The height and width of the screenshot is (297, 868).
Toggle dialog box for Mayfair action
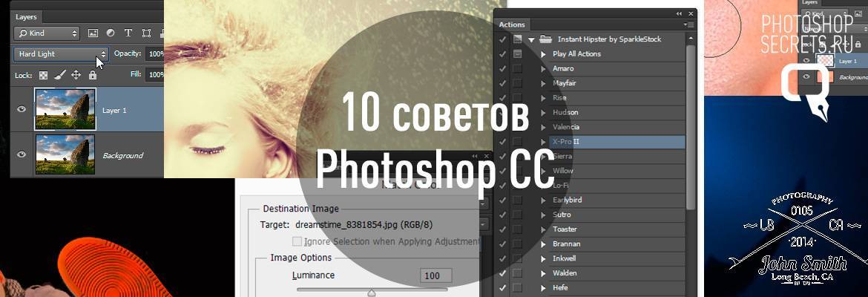coord(517,83)
